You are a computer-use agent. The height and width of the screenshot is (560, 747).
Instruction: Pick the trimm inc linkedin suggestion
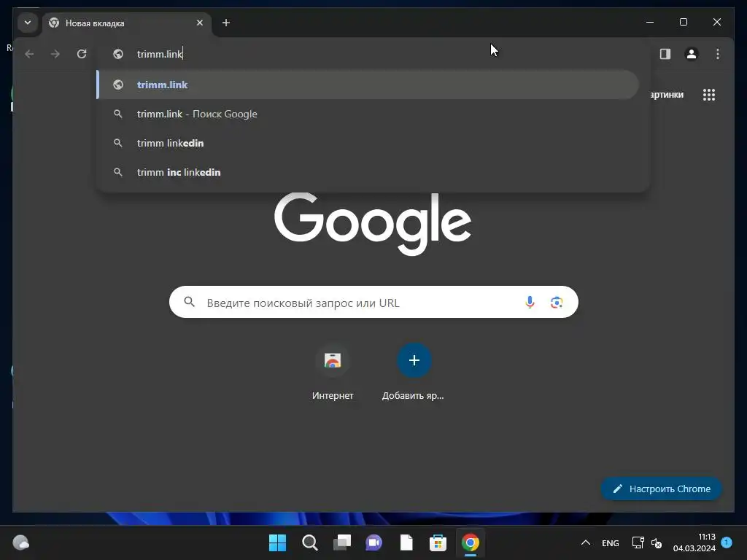click(x=368, y=172)
